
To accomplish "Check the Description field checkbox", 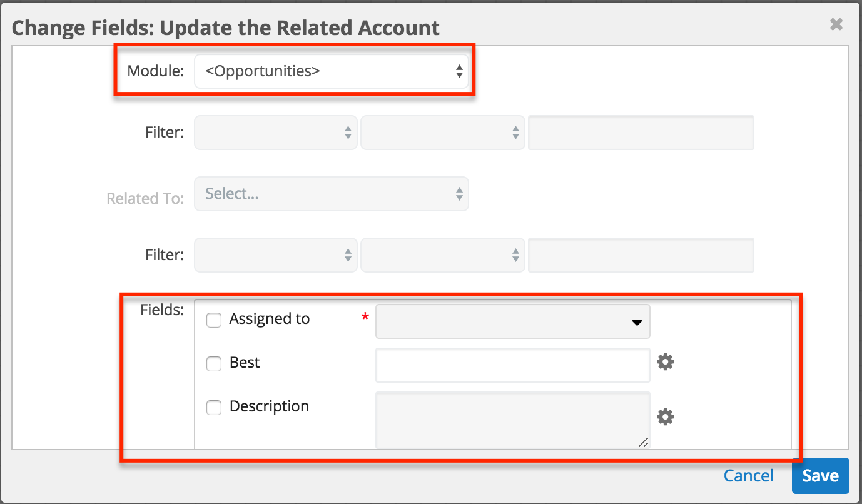I will click(x=214, y=408).
